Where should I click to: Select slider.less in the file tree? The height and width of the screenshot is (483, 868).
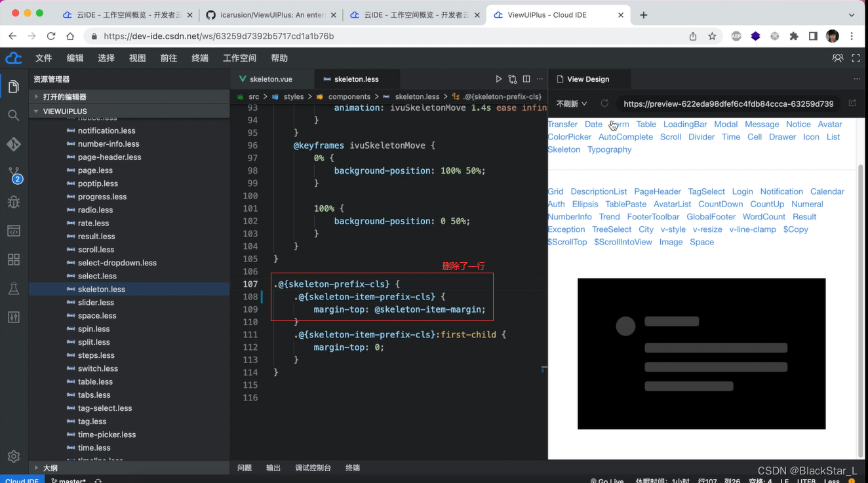pyautogui.click(x=96, y=302)
